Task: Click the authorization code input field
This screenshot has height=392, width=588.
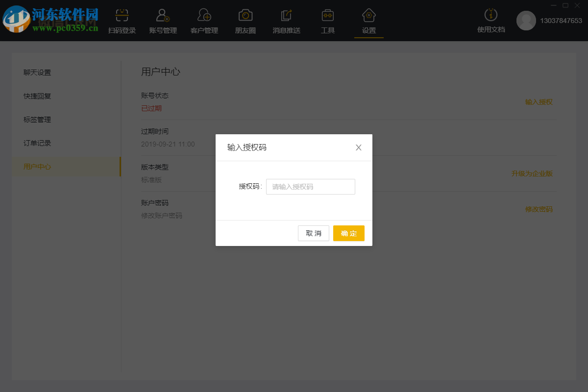Action: (x=310, y=187)
